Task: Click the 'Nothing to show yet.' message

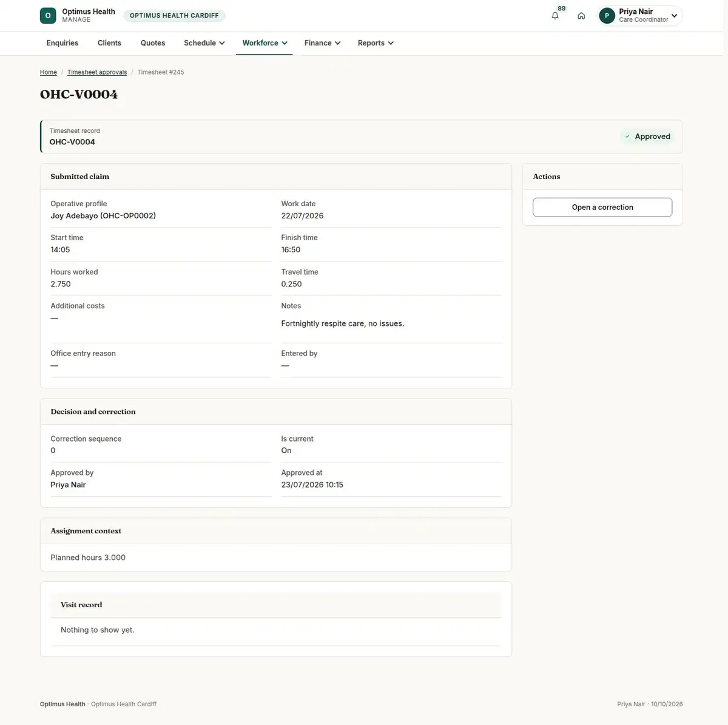Action: coord(98,630)
